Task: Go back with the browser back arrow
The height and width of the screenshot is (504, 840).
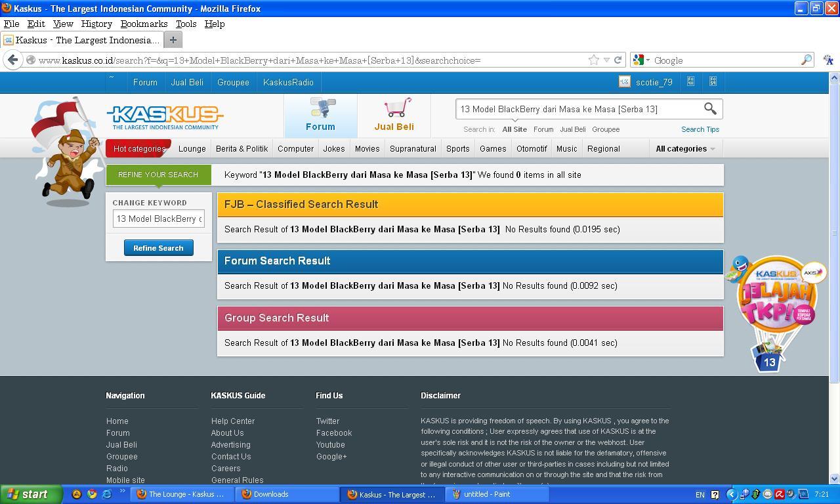Action: 13,60
